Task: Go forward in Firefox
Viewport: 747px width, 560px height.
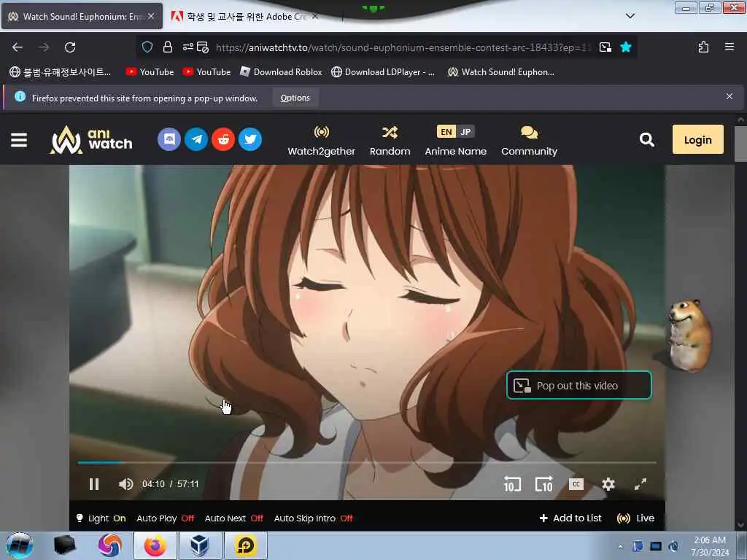Action: [x=44, y=47]
